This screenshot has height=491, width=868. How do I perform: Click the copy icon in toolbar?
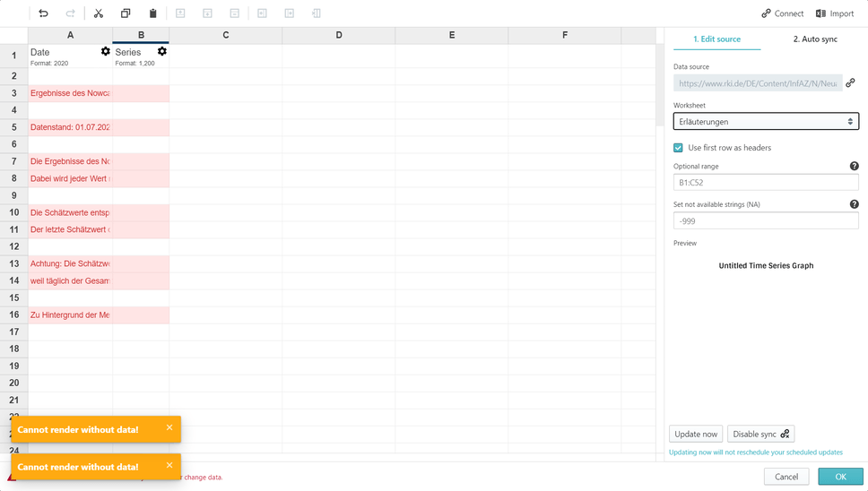126,13
